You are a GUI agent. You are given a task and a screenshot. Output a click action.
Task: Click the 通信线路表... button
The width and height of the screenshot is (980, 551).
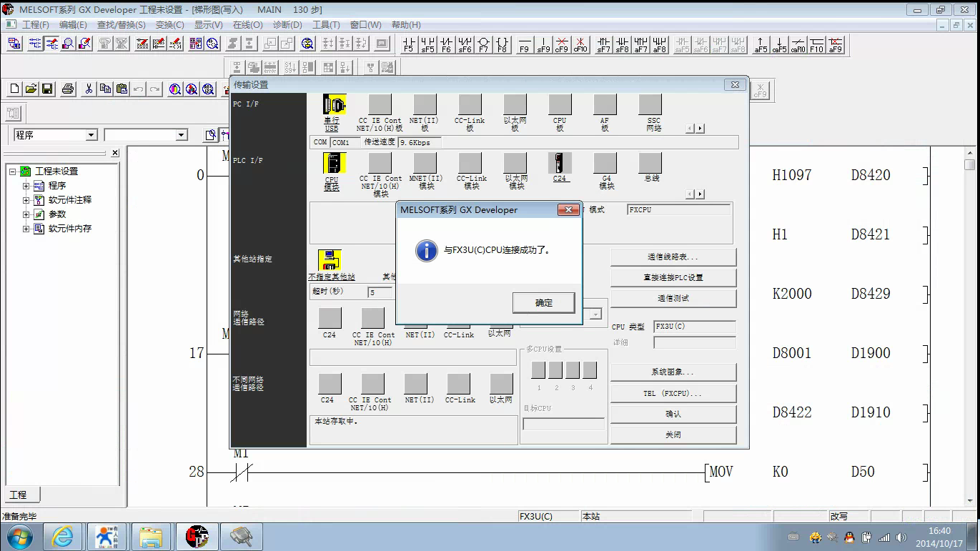[x=673, y=257]
